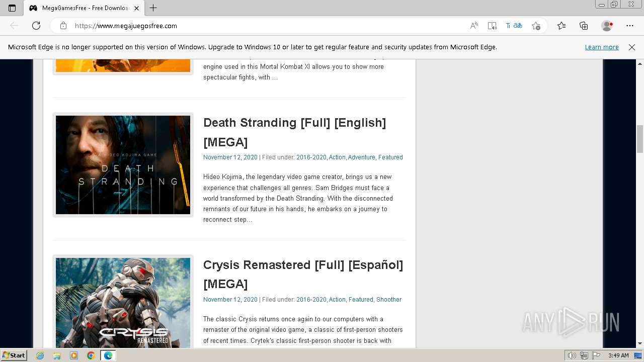View site information lock icon

63,26
